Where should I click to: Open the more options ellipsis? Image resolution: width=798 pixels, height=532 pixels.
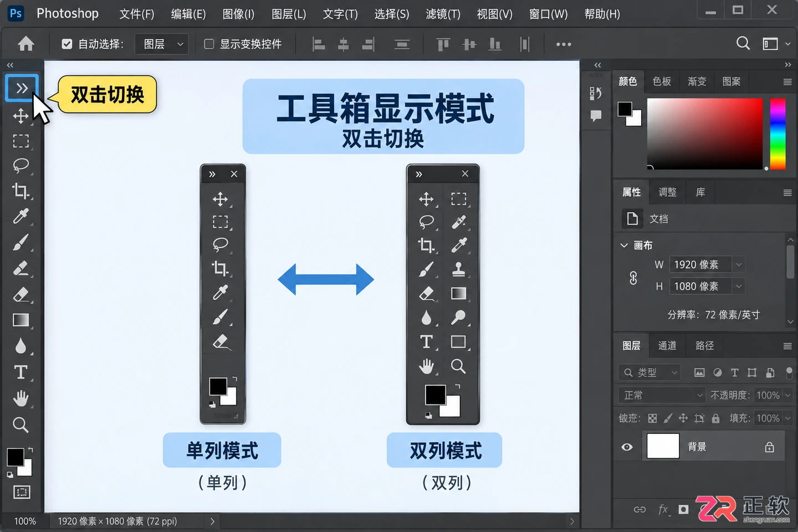coord(564,44)
